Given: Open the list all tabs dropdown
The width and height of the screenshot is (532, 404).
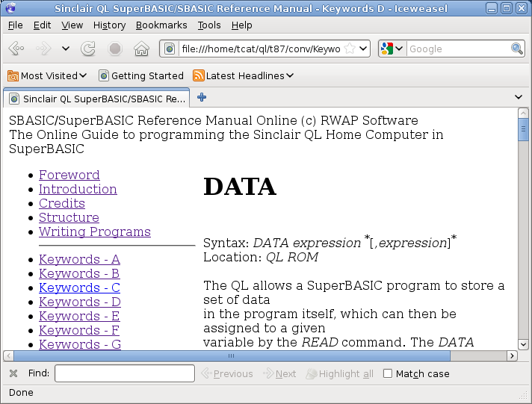Looking at the screenshot, I should [x=518, y=97].
